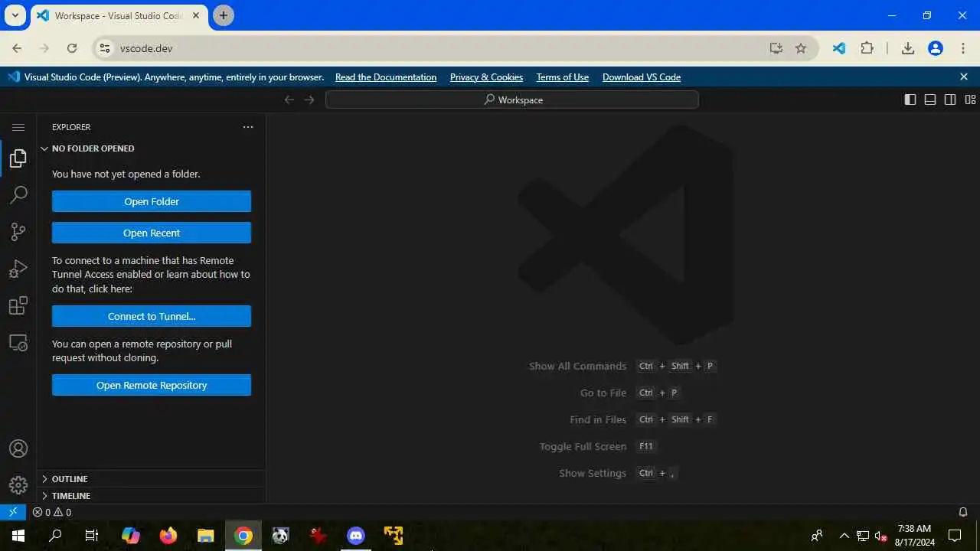Click the remote window indicator in status bar
This screenshot has height=551, width=980.
tap(13, 512)
